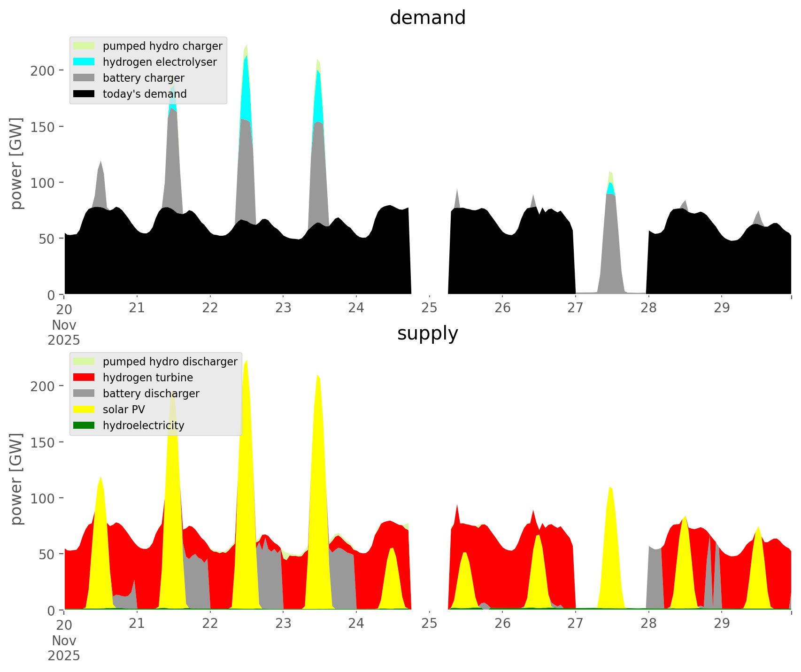
Task: Click day 22 tick on demand x-axis
Action: pyautogui.click(x=210, y=308)
